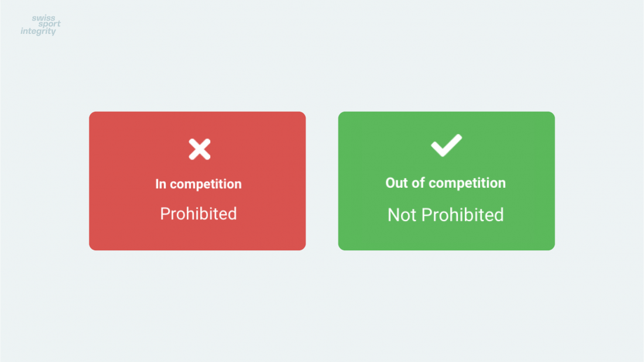
Task: Click the word 'integrity' in the logo
Action: [x=38, y=31]
